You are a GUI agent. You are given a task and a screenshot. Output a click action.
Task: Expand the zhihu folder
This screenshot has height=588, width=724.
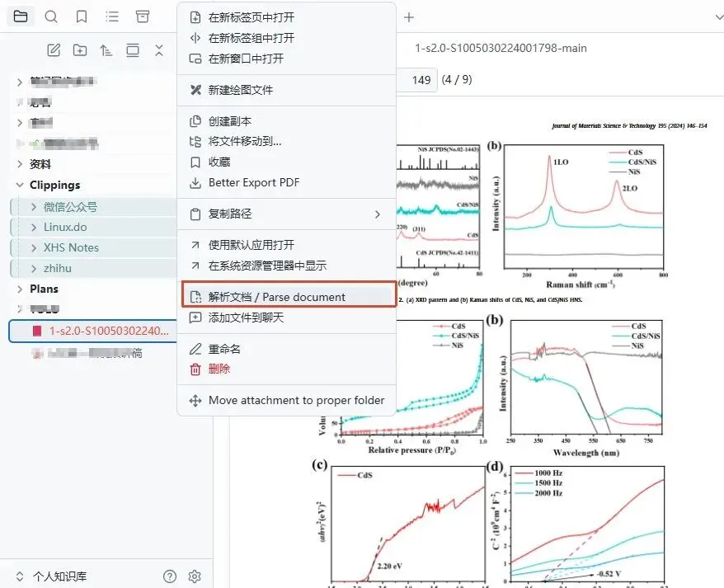pyautogui.click(x=33, y=268)
